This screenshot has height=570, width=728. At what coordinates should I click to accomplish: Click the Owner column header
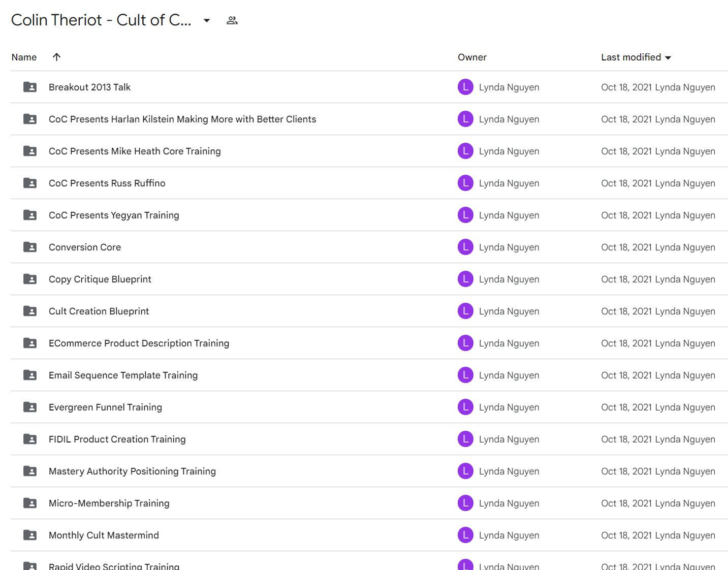[472, 57]
